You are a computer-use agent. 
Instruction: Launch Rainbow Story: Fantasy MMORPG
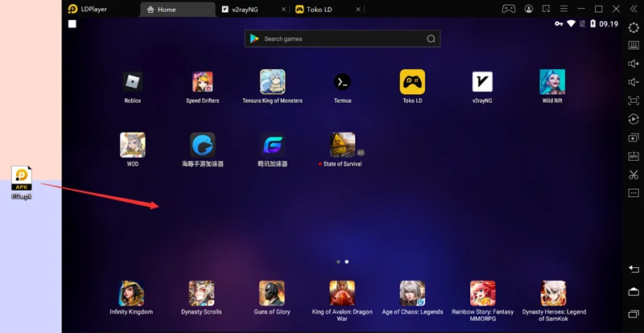pos(482,293)
